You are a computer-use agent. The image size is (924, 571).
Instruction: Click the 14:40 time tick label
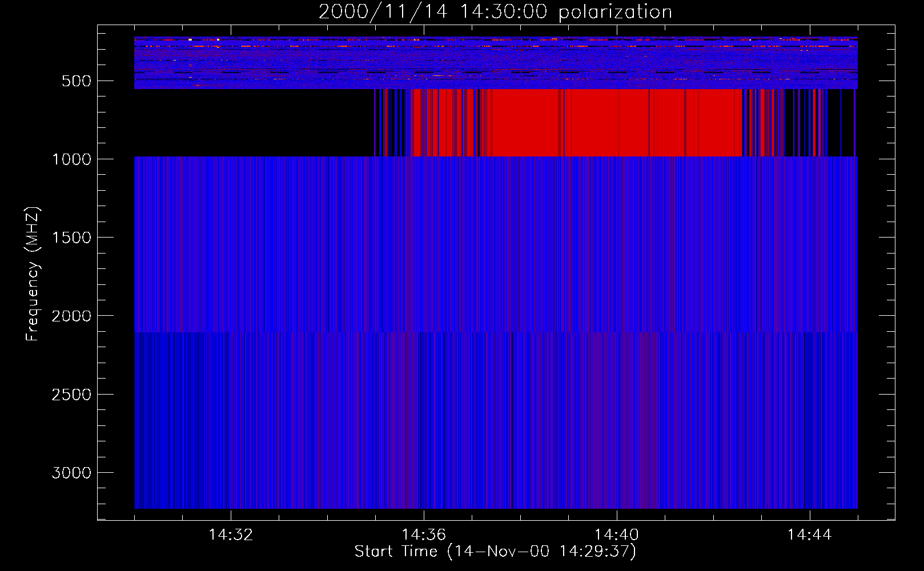click(617, 535)
